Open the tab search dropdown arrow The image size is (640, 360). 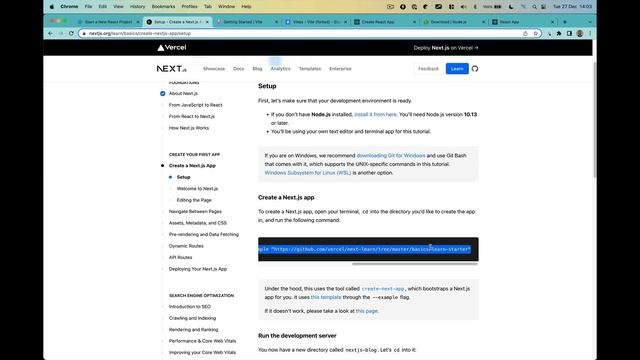(590, 22)
